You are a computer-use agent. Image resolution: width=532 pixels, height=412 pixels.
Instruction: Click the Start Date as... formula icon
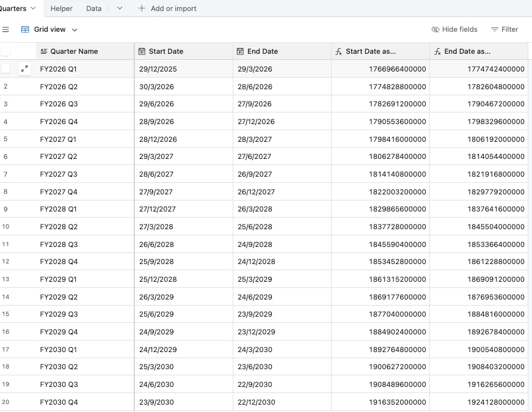tap(338, 51)
